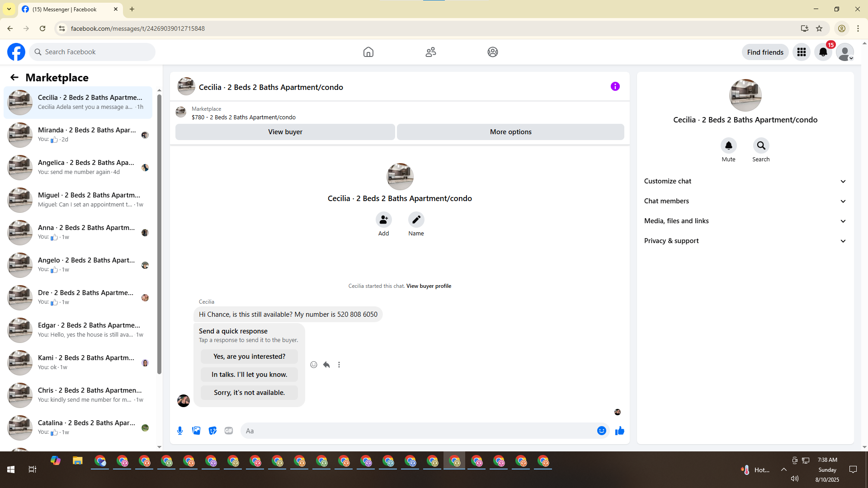Reply to Cecilia's message with the reply arrow
The height and width of the screenshot is (488, 868).
coord(326,365)
